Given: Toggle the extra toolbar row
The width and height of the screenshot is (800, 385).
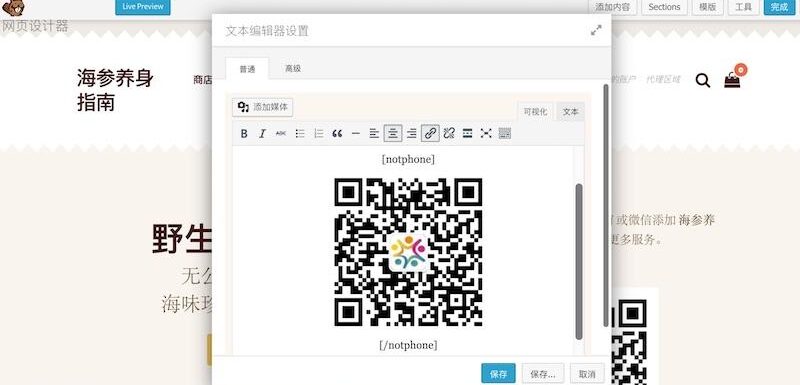Looking at the screenshot, I should 505,134.
